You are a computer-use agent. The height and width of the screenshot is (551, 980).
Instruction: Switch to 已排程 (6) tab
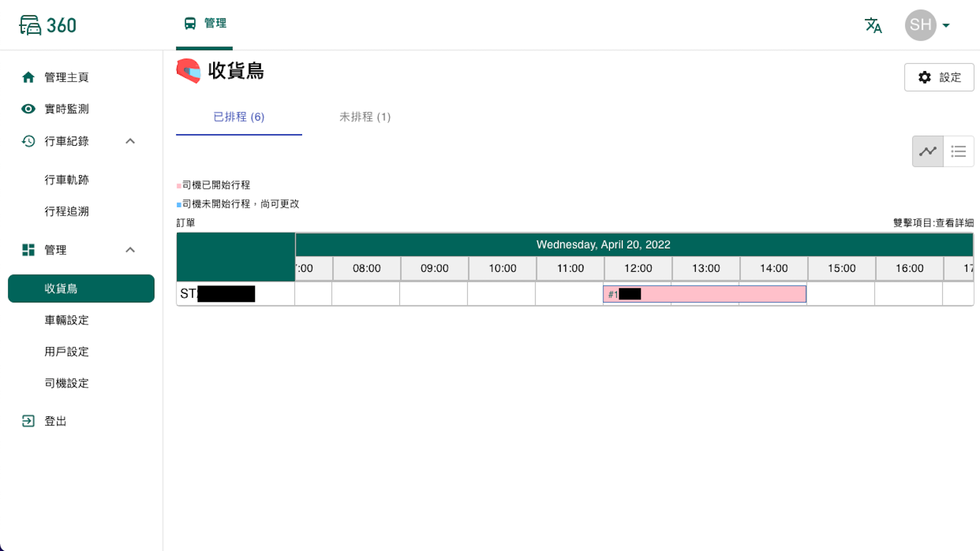click(x=239, y=117)
